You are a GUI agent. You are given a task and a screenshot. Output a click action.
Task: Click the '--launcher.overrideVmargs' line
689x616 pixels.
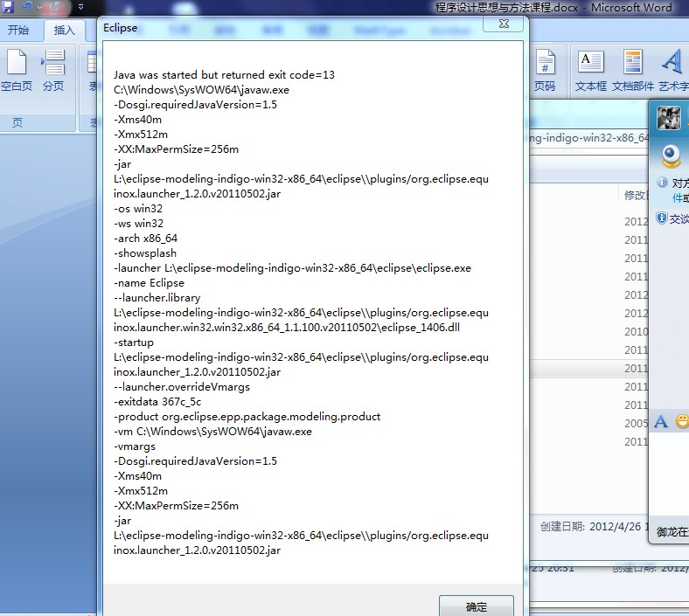[x=182, y=387]
